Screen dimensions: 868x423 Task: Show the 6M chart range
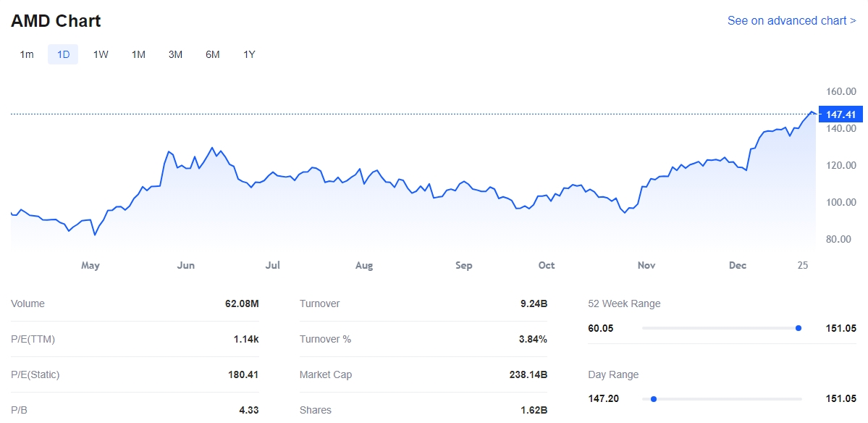tap(212, 54)
